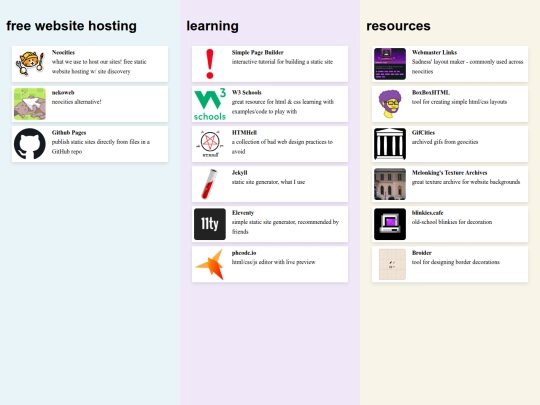Click the blinkies.cafe computer icon
The height and width of the screenshot is (405, 540).
[x=390, y=224]
